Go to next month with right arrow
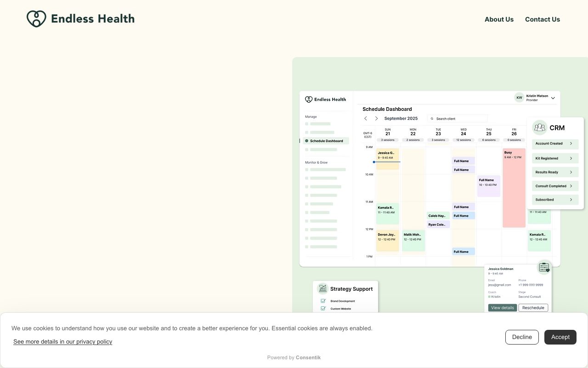 point(376,119)
